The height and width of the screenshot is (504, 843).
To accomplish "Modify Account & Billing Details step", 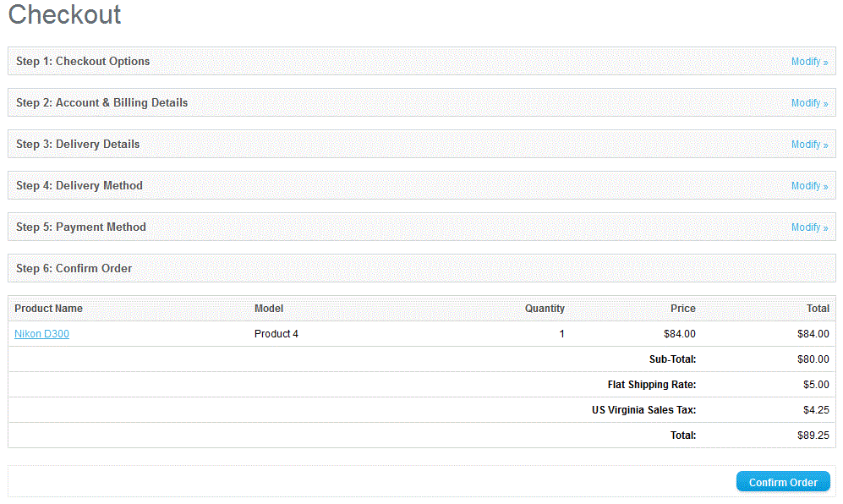I will pyautogui.click(x=808, y=103).
